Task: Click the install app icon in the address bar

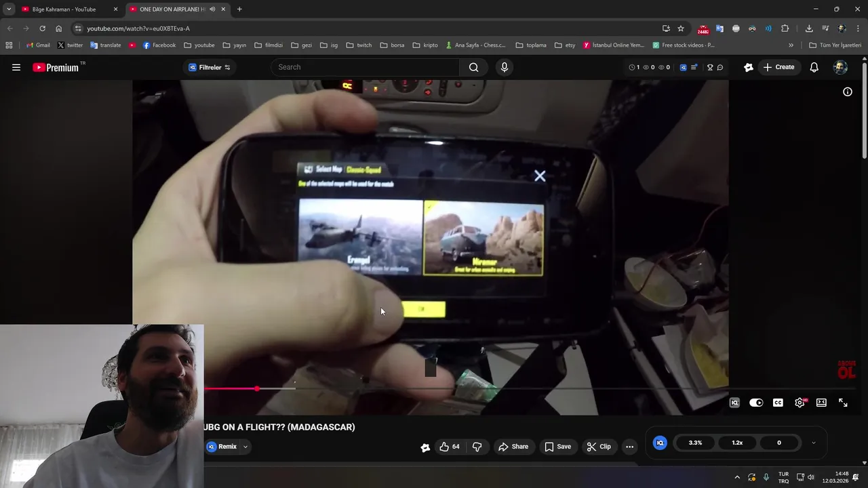Action: 666,28
